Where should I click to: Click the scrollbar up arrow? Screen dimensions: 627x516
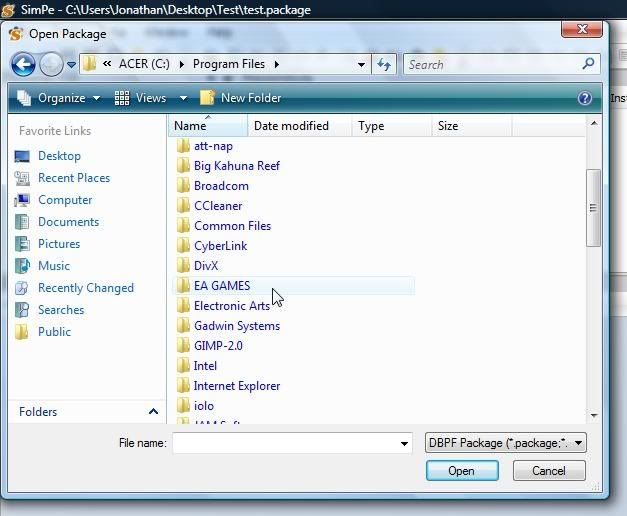[x=594, y=123]
